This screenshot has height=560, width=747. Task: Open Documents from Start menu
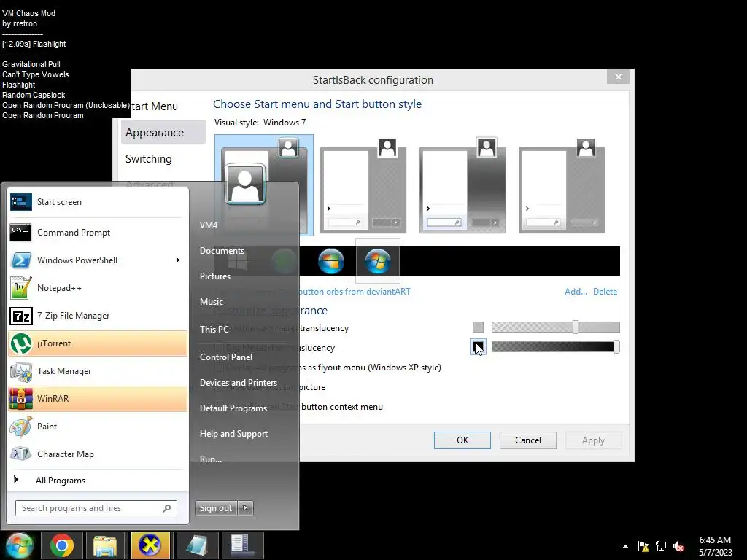tap(222, 251)
